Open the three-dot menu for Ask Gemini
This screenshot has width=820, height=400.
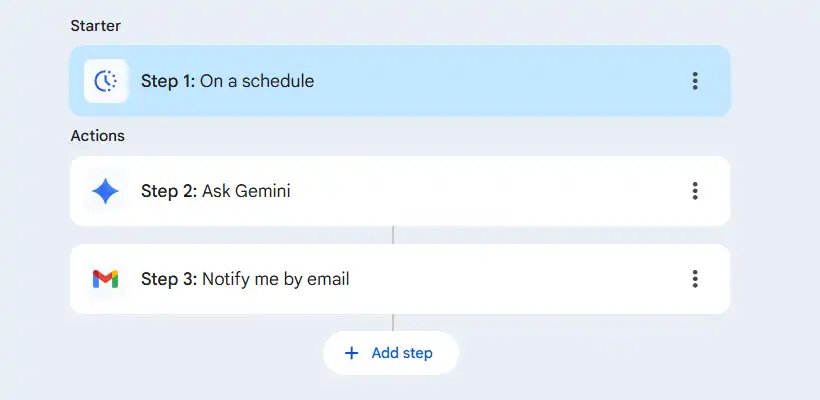pos(695,190)
